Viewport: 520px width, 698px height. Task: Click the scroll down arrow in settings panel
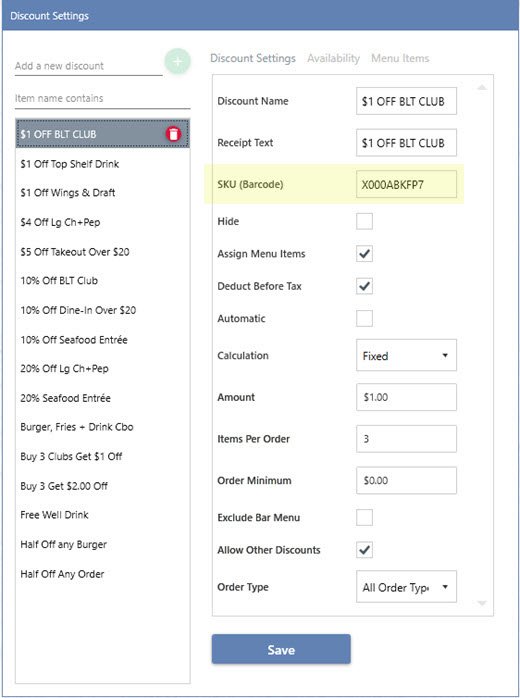click(x=482, y=603)
